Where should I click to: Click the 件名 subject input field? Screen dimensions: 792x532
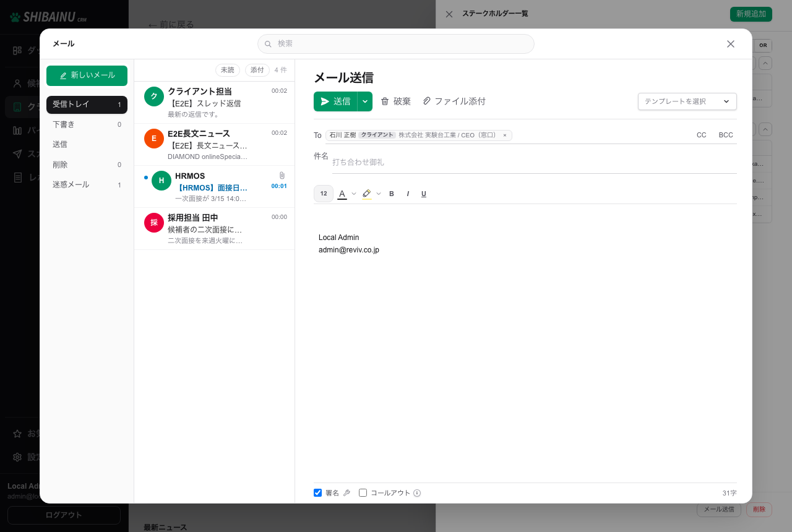[x=535, y=162]
